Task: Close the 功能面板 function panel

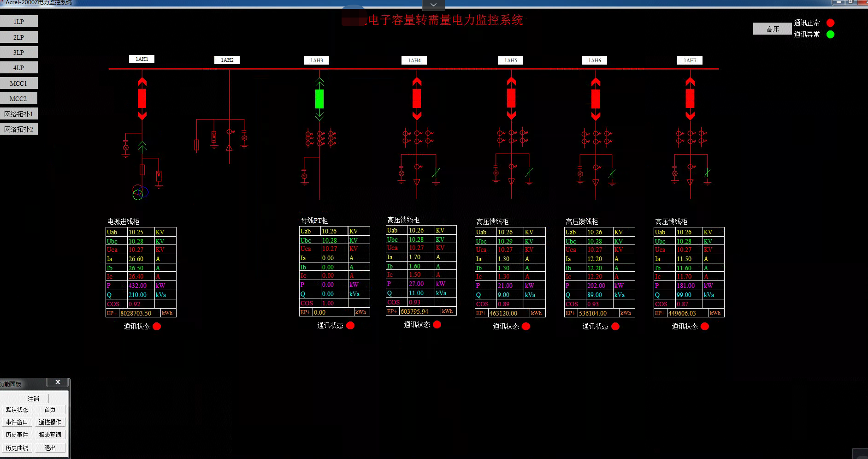Action: (x=58, y=382)
